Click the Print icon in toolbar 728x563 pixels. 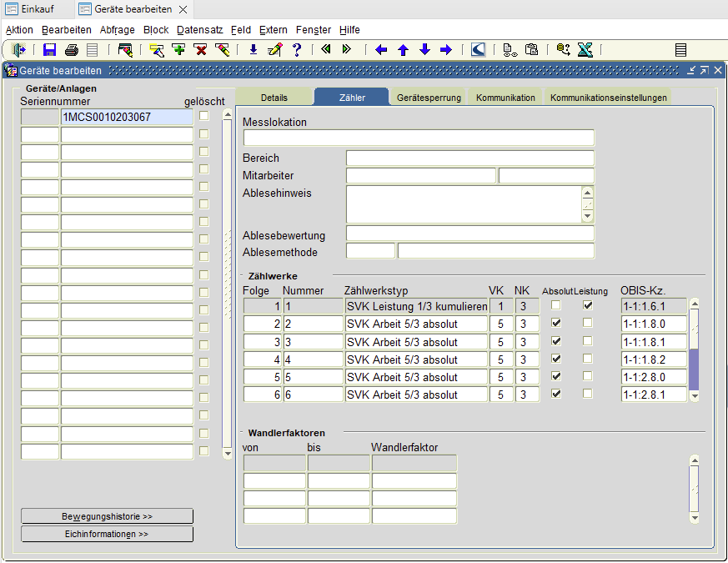coord(72,50)
